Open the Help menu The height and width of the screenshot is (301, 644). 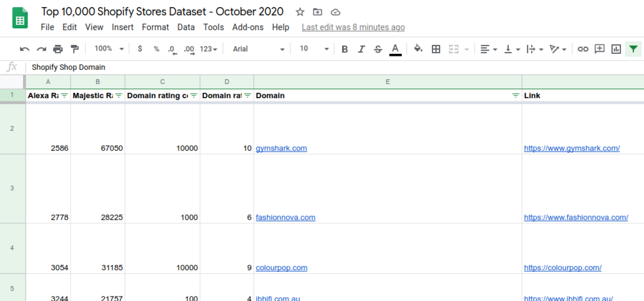point(281,27)
